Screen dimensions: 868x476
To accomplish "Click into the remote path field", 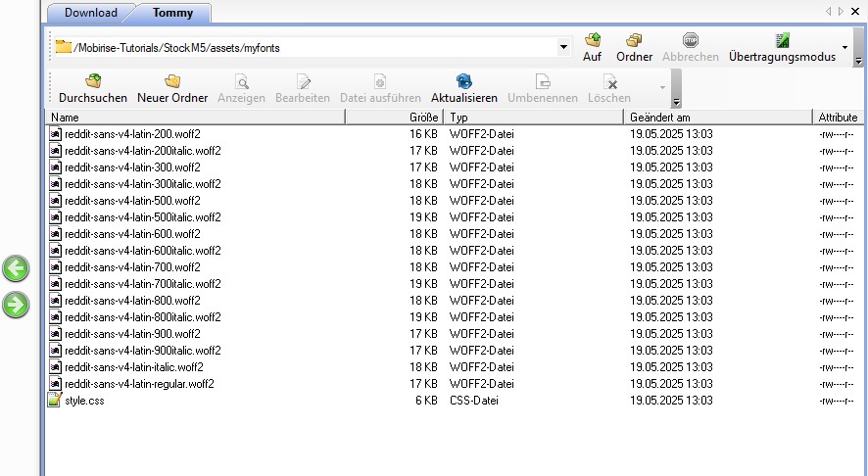I will [x=313, y=46].
